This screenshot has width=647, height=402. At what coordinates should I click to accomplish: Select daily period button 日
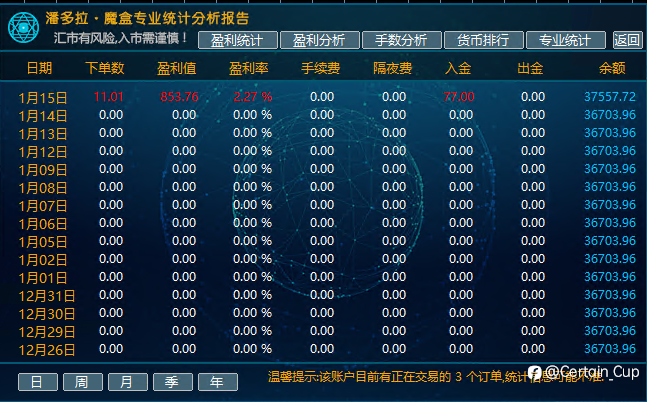38,382
